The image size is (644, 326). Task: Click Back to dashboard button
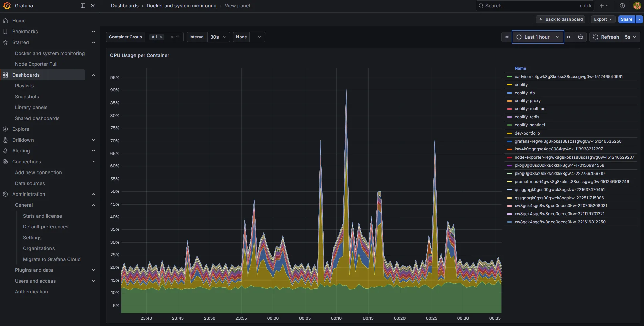tap(560, 19)
